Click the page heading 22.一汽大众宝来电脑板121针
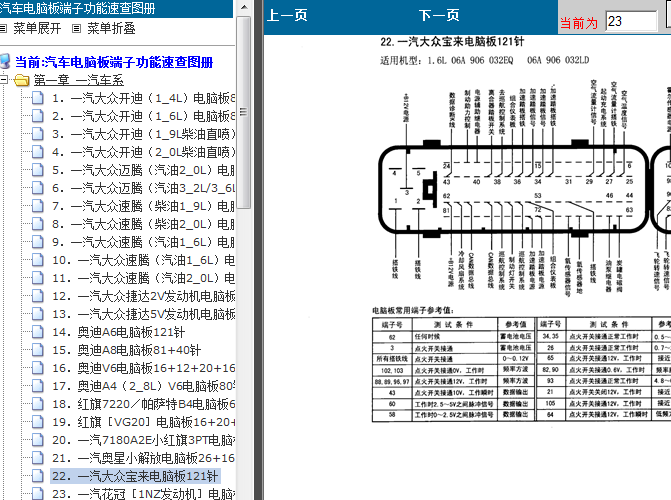The image size is (671, 500). (x=452, y=42)
